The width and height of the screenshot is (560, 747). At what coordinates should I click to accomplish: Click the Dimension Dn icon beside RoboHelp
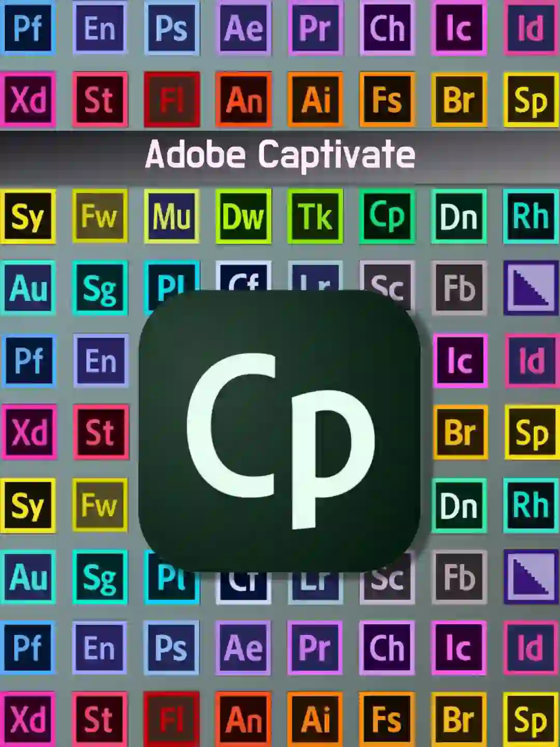point(458,217)
